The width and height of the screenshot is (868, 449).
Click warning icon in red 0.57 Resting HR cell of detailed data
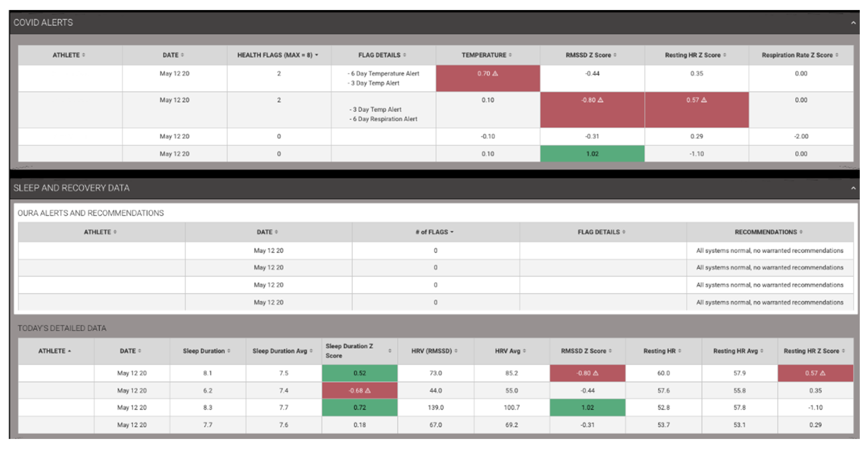[823, 373]
